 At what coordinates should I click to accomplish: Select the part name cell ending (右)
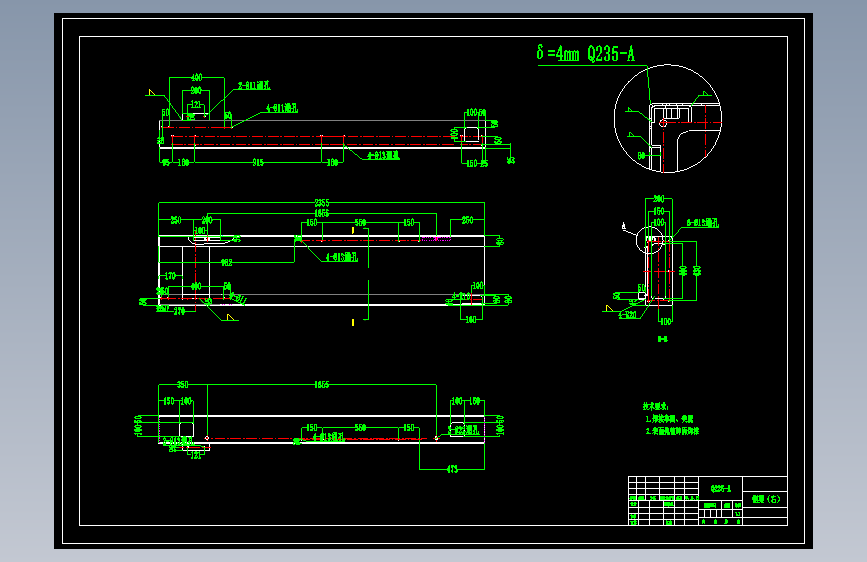pos(765,499)
